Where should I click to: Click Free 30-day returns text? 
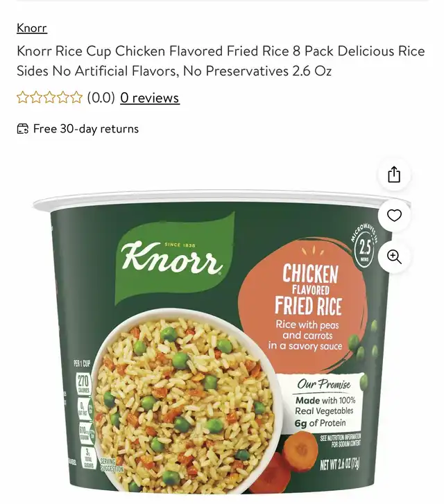[86, 129]
